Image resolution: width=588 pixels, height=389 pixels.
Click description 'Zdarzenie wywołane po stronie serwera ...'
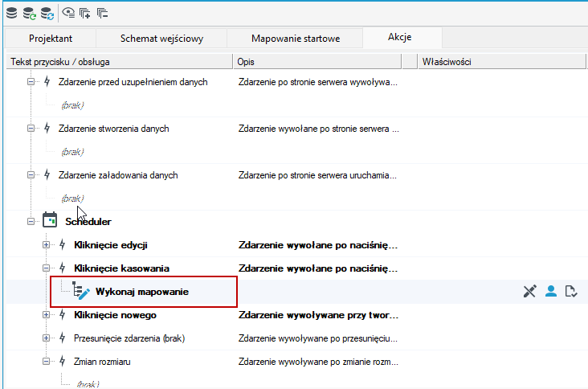click(x=319, y=129)
